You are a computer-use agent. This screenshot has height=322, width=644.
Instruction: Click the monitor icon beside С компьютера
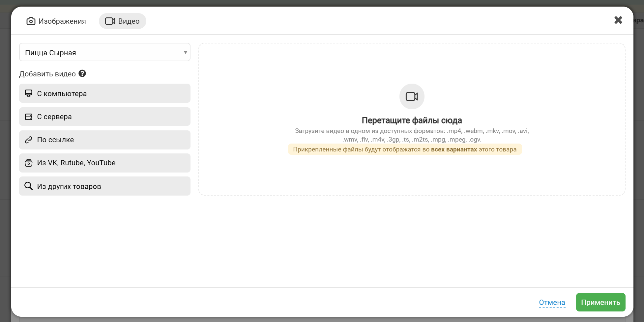pyautogui.click(x=29, y=94)
